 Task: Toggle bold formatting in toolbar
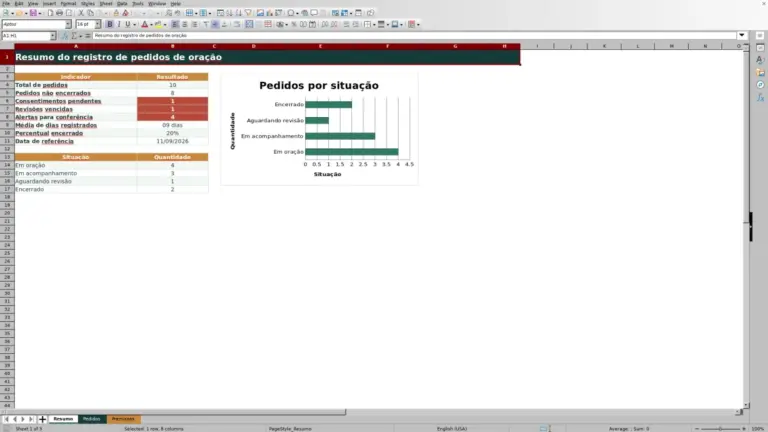point(110,24)
